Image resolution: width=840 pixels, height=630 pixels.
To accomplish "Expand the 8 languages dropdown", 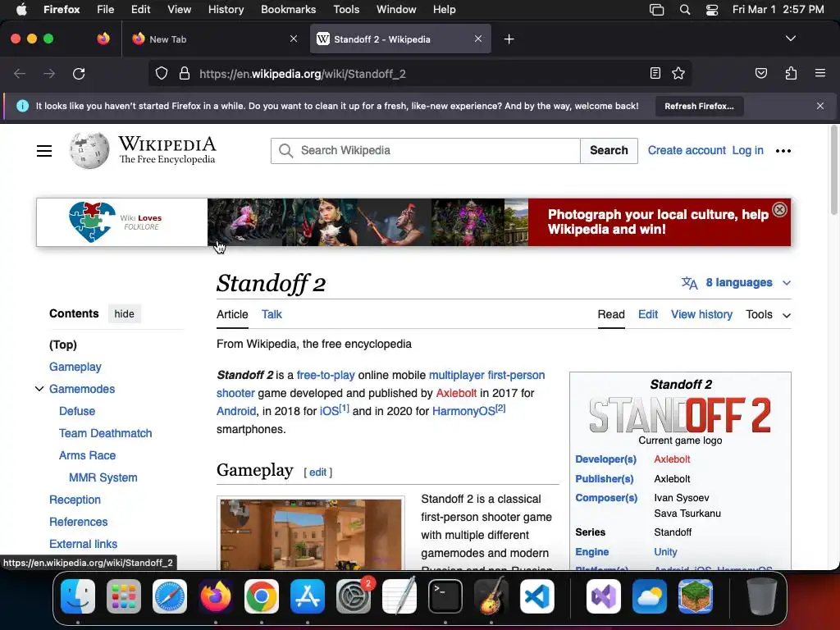I will coord(736,282).
